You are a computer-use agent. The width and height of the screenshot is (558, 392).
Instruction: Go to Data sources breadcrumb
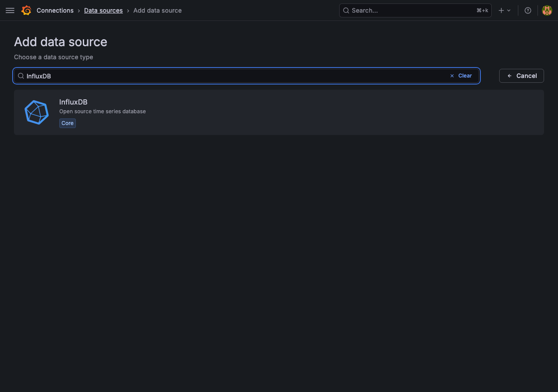click(103, 10)
